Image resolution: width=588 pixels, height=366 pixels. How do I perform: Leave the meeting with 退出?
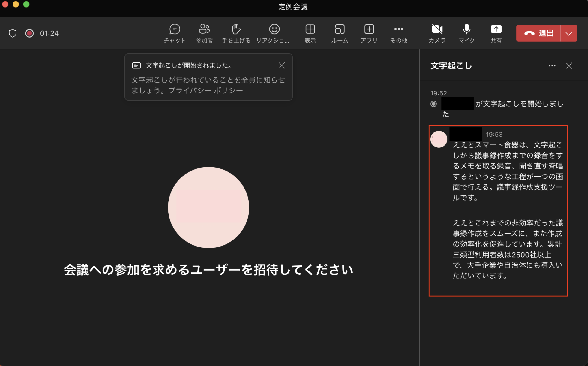coord(538,33)
